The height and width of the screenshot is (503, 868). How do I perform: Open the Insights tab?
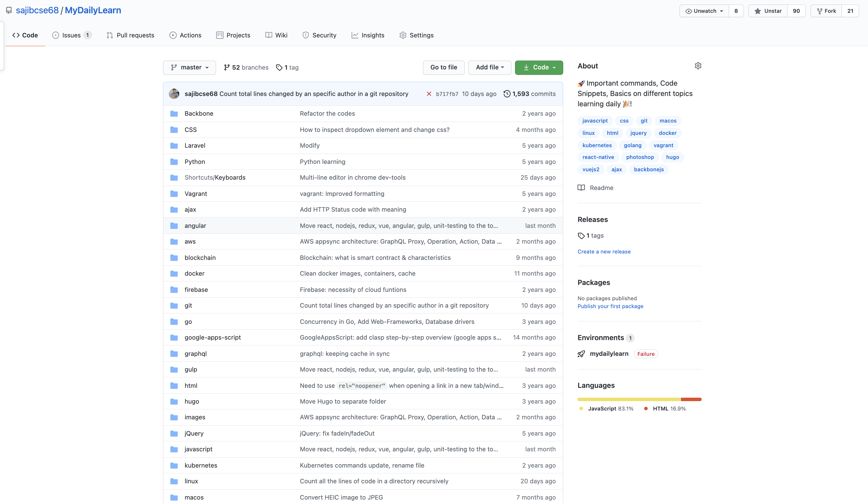pyautogui.click(x=368, y=35)
